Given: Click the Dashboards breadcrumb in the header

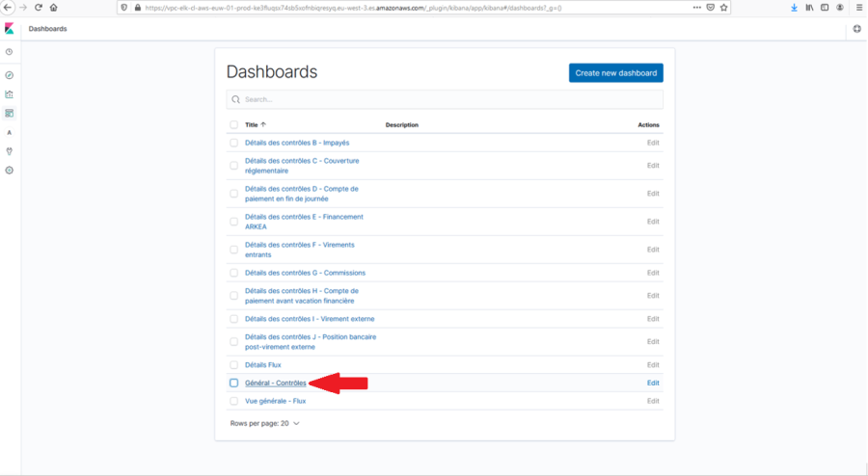Looking at the screenshot, I should click(x=48, y=29).
